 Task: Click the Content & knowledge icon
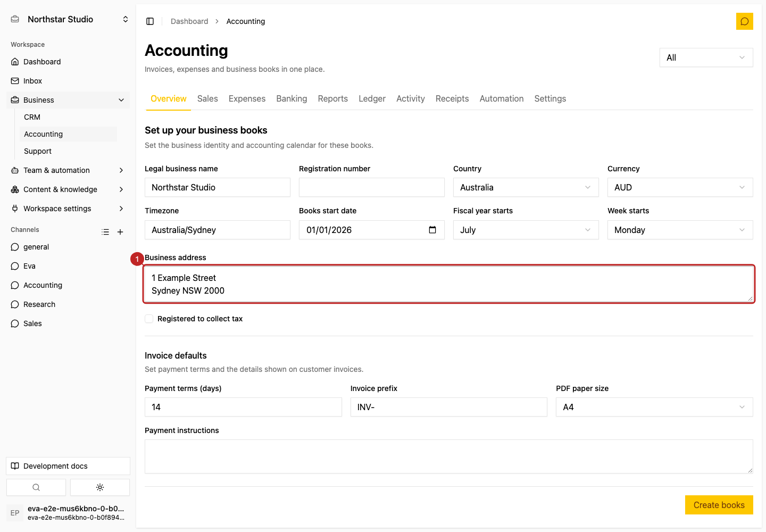tap(15, 189)
